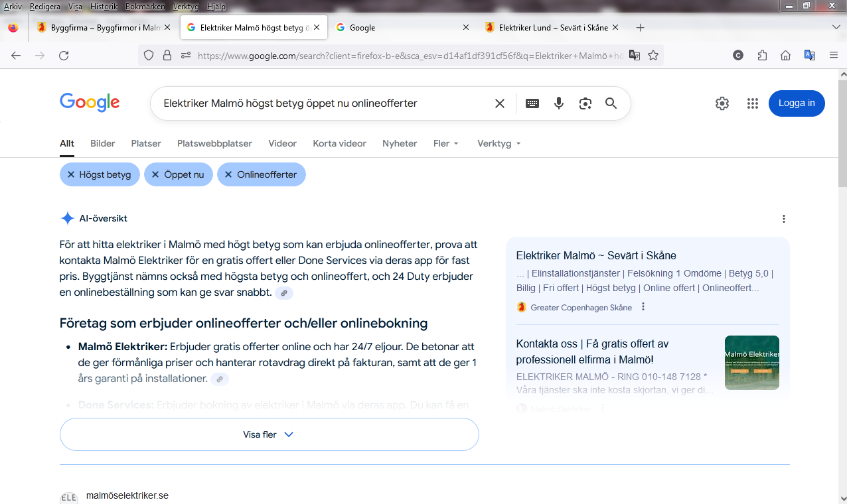Open the on-screen keyboard input tool

pos(532,103)
